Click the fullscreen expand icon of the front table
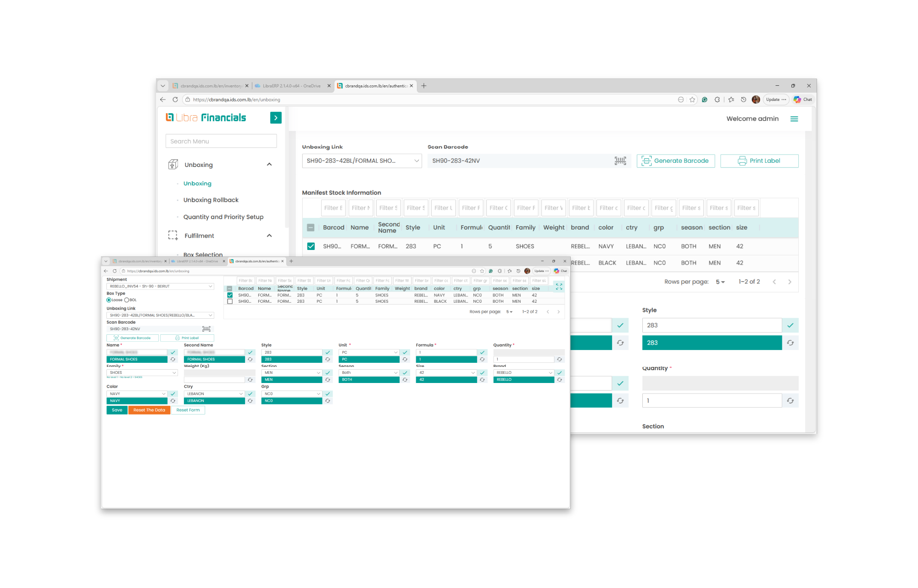The width and height of the screenshot is (918, 588). coord(559,287)
